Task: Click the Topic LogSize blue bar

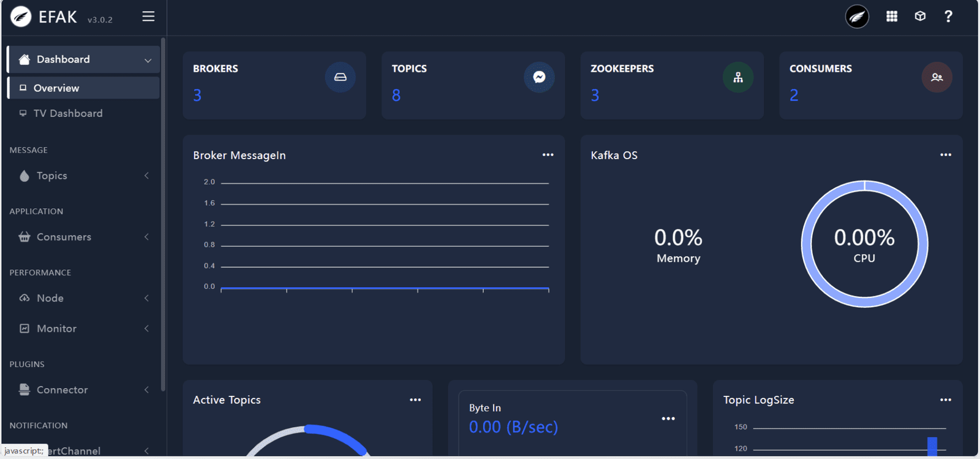Action: 932,446
